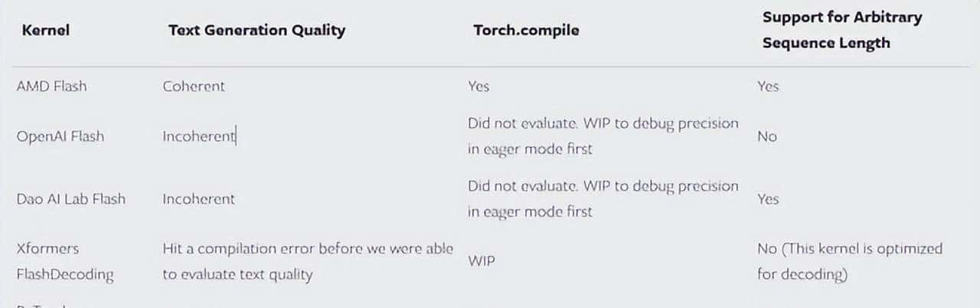
Task: Click the Text Generation Quality header
Action: click(256, 31)
